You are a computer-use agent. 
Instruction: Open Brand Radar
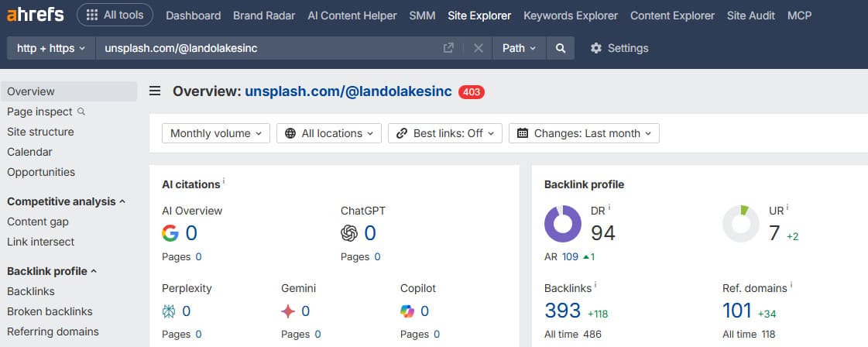264,15
